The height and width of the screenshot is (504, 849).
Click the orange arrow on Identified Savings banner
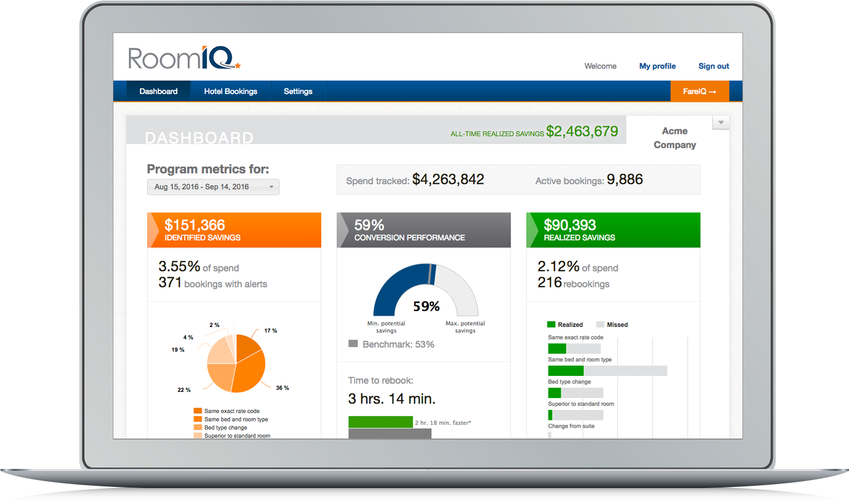153,230
